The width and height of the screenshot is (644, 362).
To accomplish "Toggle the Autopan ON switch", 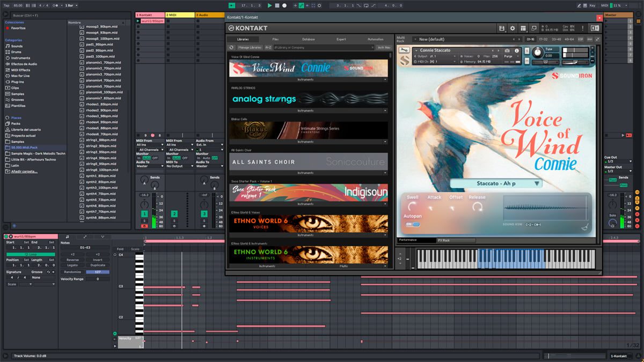I will pos(412,224).
